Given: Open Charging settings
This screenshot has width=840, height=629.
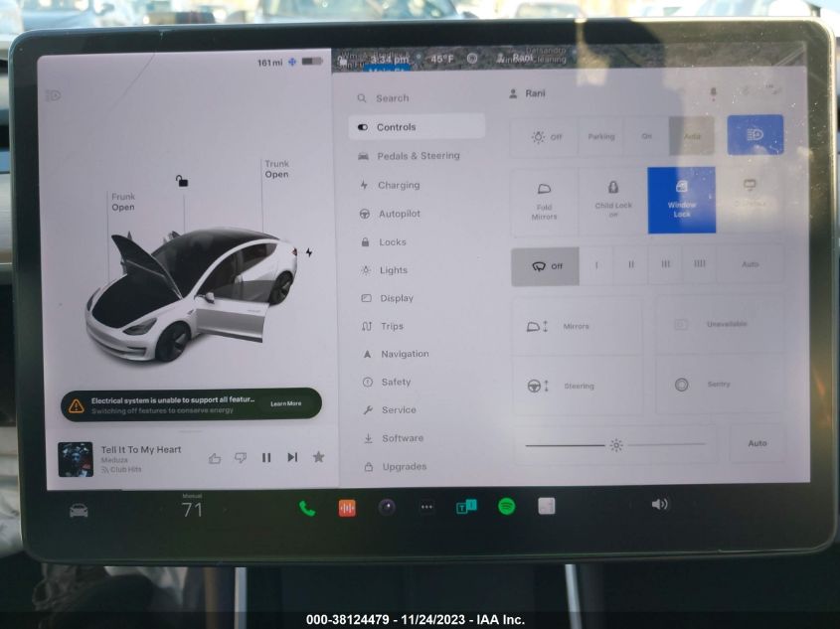Looking at the screenshot, I should coord(390,185).
